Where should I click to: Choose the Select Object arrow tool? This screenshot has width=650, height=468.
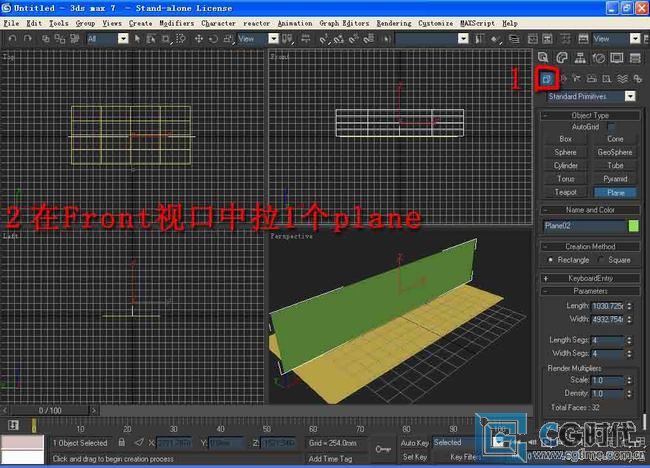[137, 39]
